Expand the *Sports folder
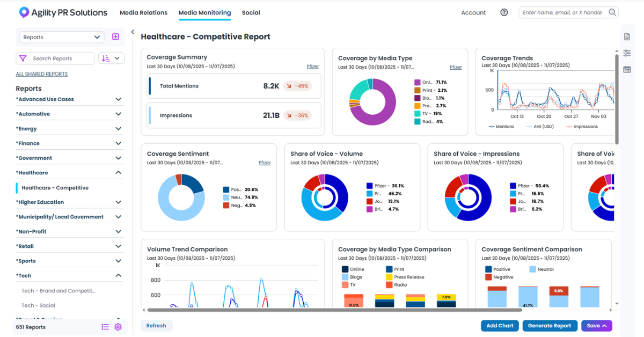The width and height of the screenshot is (644, 337). 70,261
